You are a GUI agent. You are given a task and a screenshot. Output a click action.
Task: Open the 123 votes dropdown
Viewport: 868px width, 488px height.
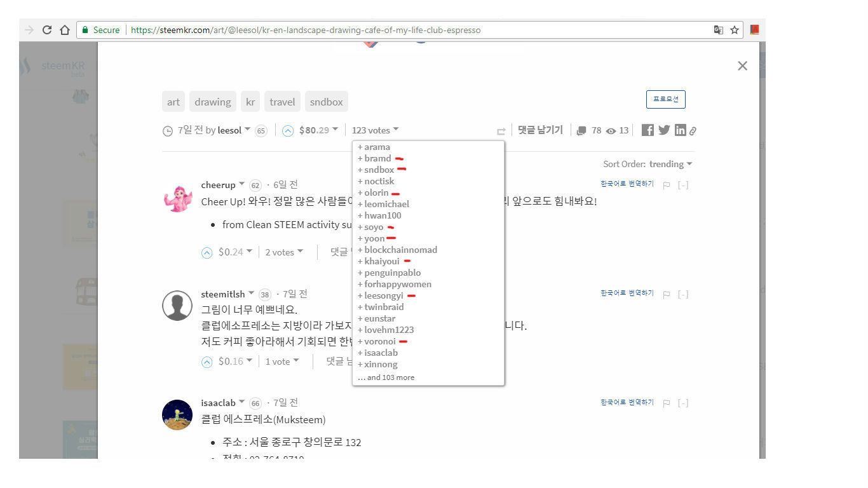click(375, 130)
